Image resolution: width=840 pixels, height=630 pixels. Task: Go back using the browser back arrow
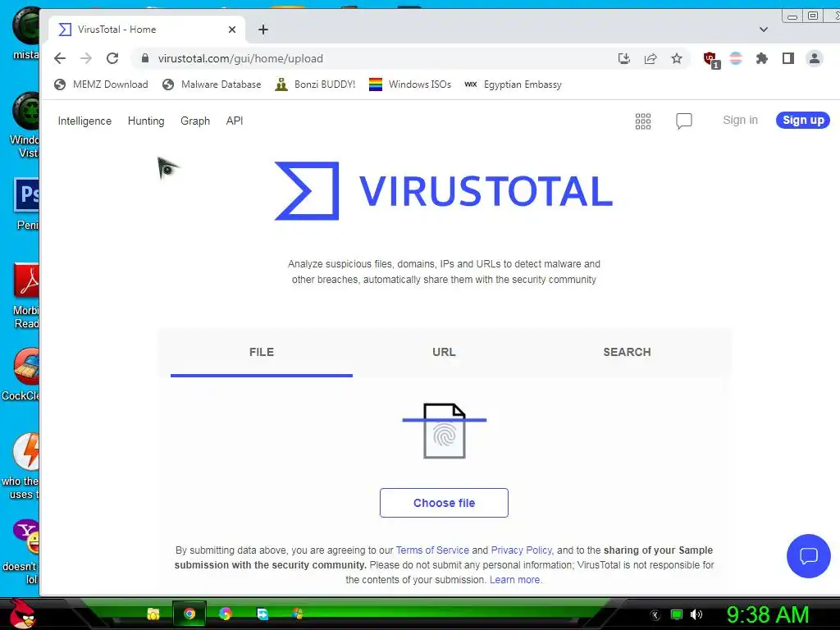pos(60,58)
